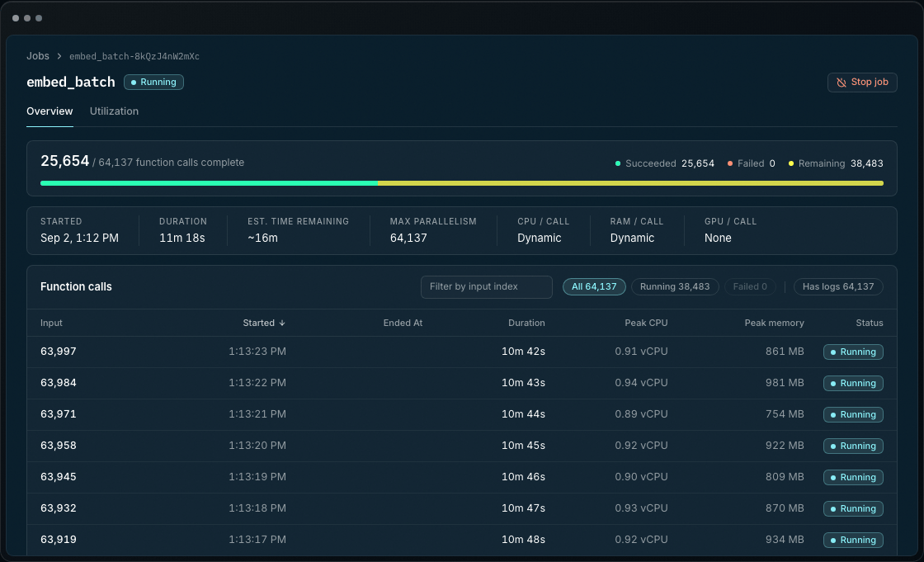Screen dimensions: 924x562
Task: Click the 922 MB memory value
Action: [785, 446]
